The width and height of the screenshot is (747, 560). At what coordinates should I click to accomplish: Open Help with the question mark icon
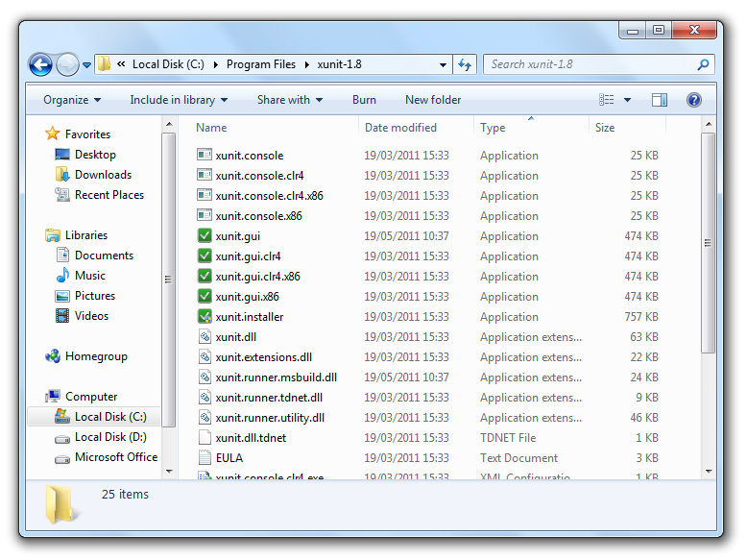pyautogui.click(x=694, y=100)
